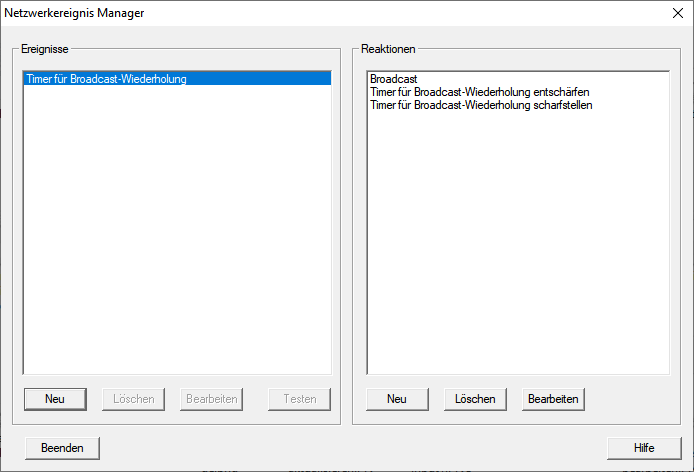Viewport: 694px width, 472px height.
Task: Click the 'Reaktionen' group label
Action: pyautogui.click(x=388, y=49)
